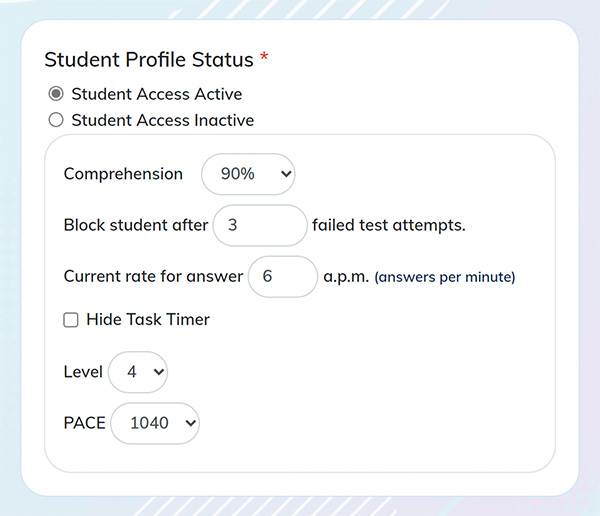Click the PACE label
Viewport: 600px width, 516px height.
coord(85,423)
